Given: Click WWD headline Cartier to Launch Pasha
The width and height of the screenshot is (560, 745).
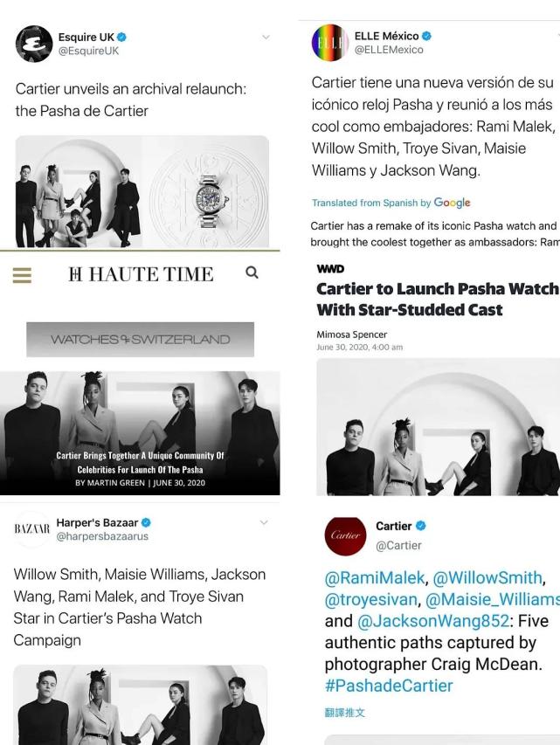Looking at the screenshot, I should click(438, 300).
